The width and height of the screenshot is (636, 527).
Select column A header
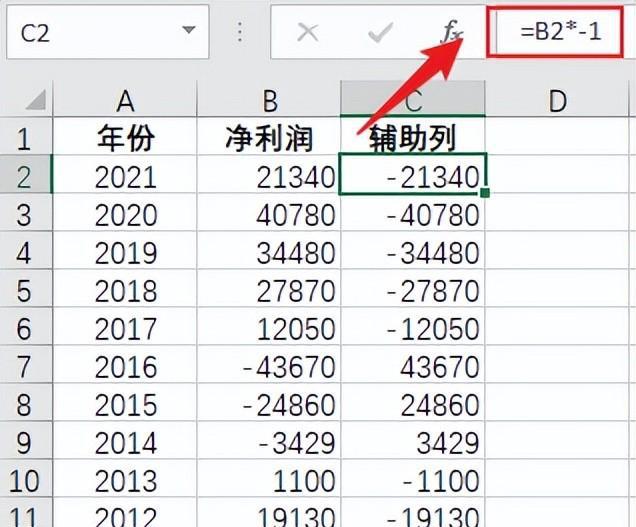click(x=125, y=99)
